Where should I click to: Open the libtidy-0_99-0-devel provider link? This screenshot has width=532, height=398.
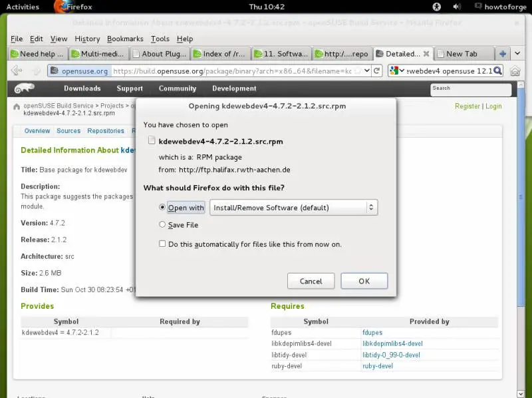point(391,355)
